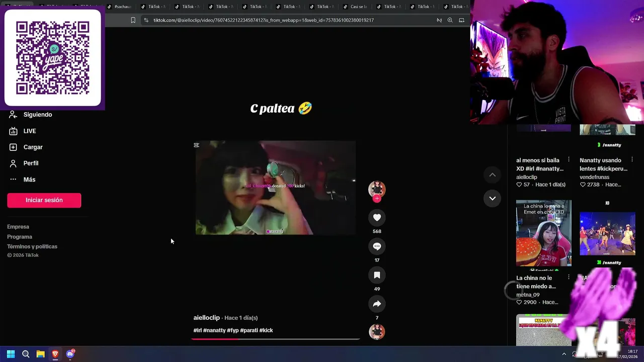Click the #fyp hashtag
This screenshot has width=644, height=362.
coord(233,330)
